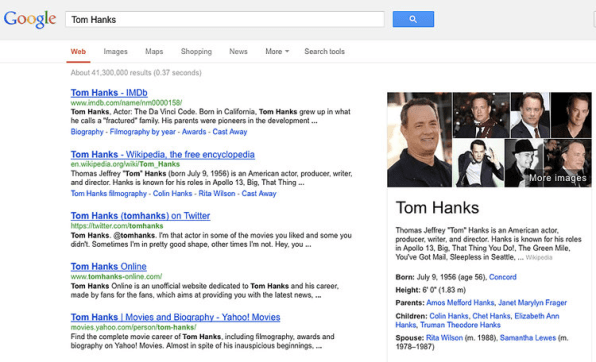Open the Tom Hanks Wikipedia result

pyautogui.click(x=163, y=154)
